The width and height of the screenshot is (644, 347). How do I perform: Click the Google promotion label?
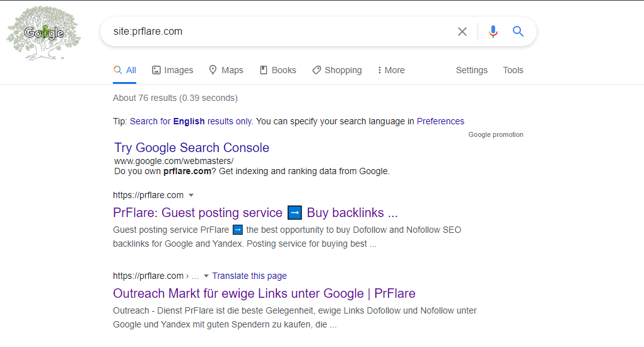pyautogui.click(x=496, y=134)
